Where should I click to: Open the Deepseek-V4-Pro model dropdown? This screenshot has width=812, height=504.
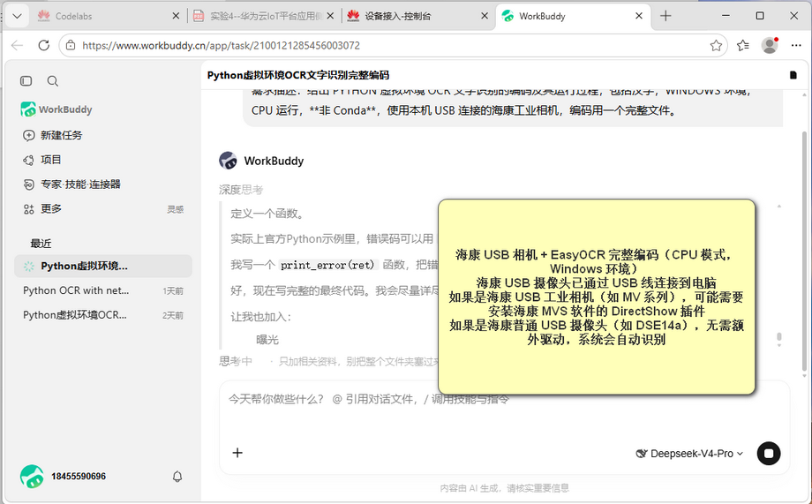click(x=689, y=453)
